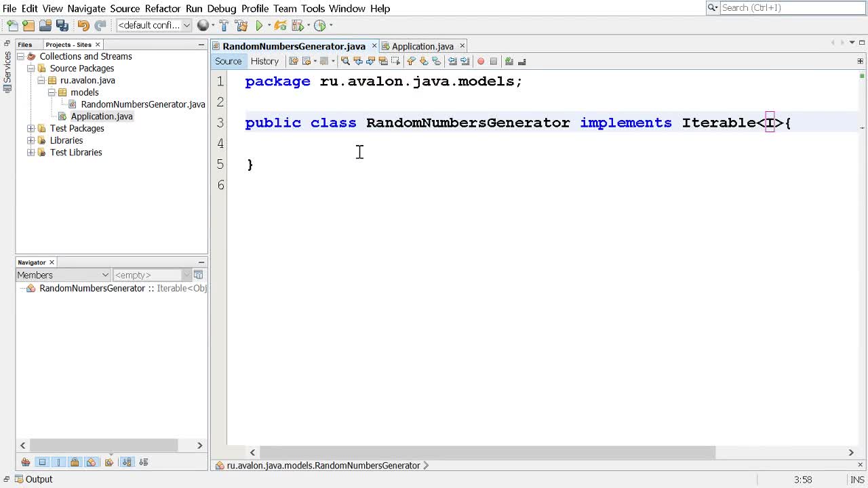868x488 pixels.
Task: Open the Output window button
Action: pyautogui.click(x=33, y=479)
